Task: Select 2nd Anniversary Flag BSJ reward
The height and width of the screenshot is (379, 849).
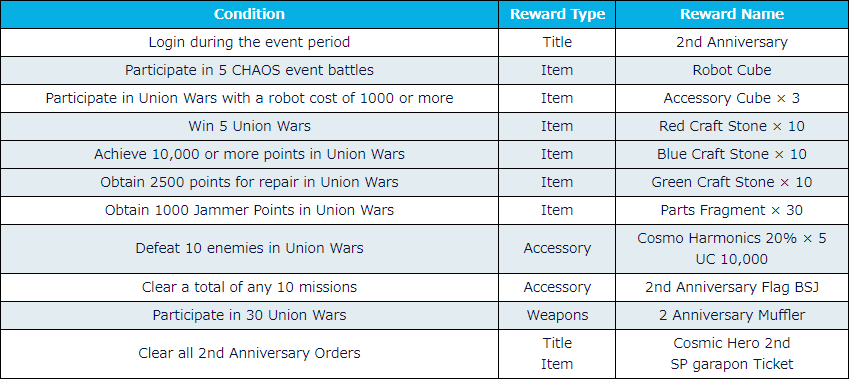Action: point(732,287)
